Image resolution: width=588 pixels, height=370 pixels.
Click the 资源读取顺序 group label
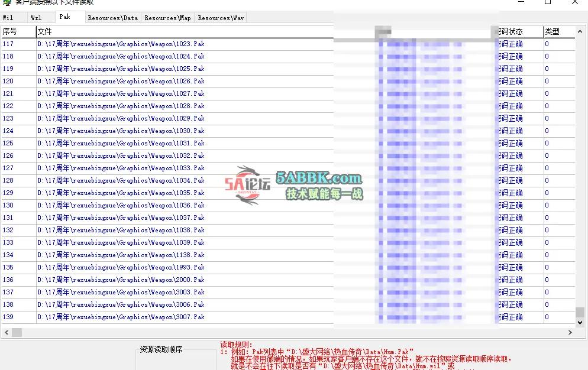pyautogui.click(x=161, y=349)
